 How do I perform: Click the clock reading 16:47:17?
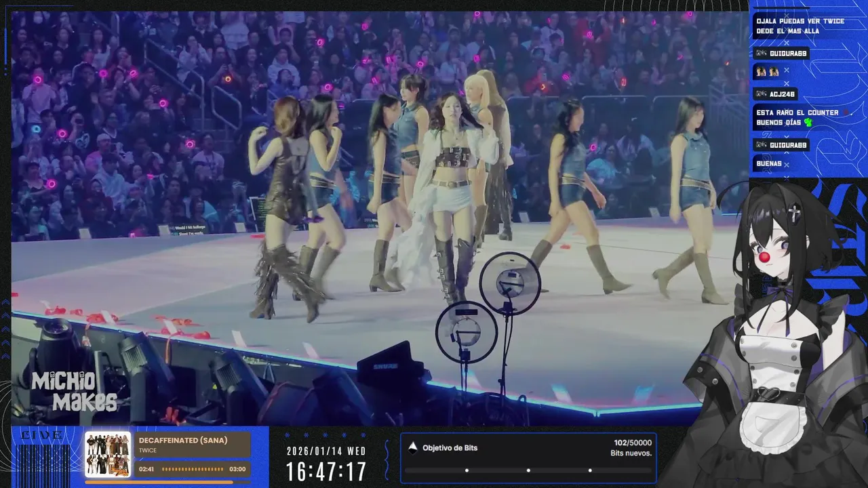[326, 472]
